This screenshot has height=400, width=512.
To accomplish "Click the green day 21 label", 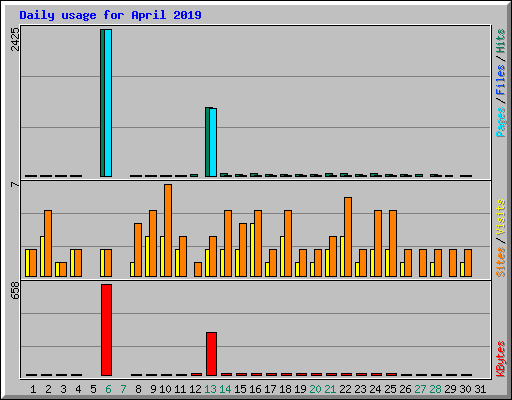I will pyautogui.click(x=330, y=389).
